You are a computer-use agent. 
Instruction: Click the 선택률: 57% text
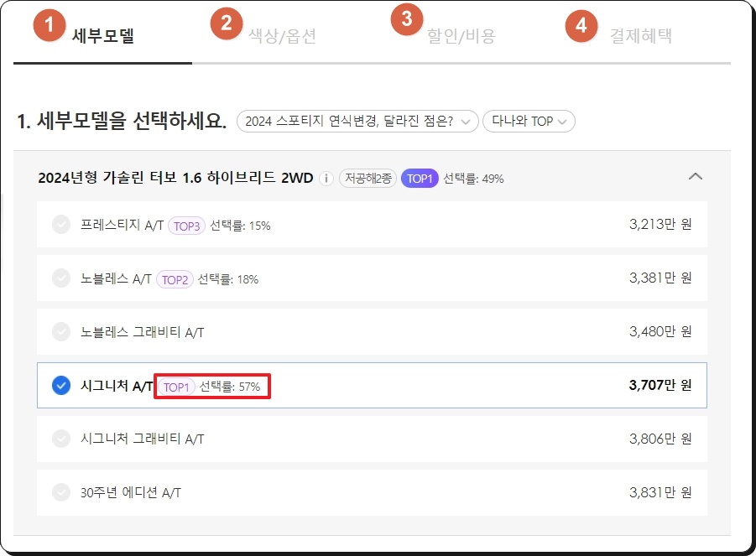pos(230,387)
